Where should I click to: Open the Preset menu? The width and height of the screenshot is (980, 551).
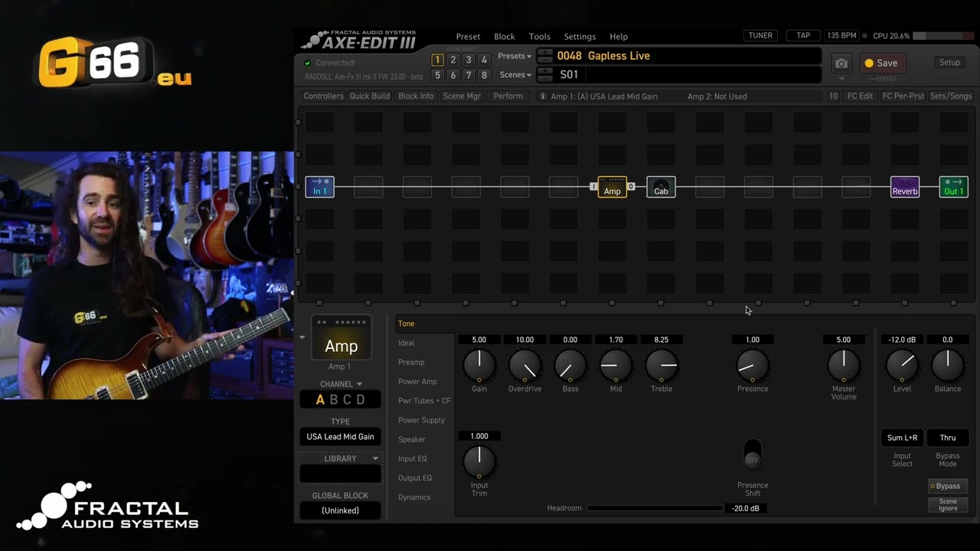click(x=468, y=37)
